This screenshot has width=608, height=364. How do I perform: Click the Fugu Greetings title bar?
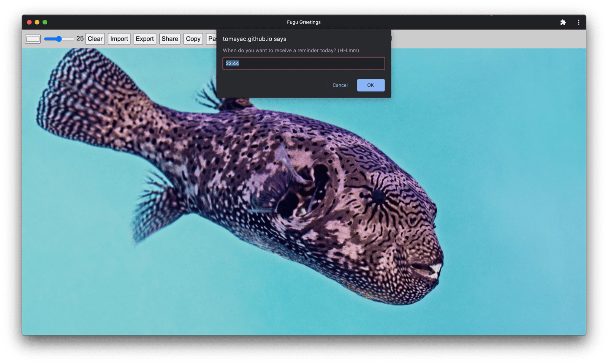[304, 22]
